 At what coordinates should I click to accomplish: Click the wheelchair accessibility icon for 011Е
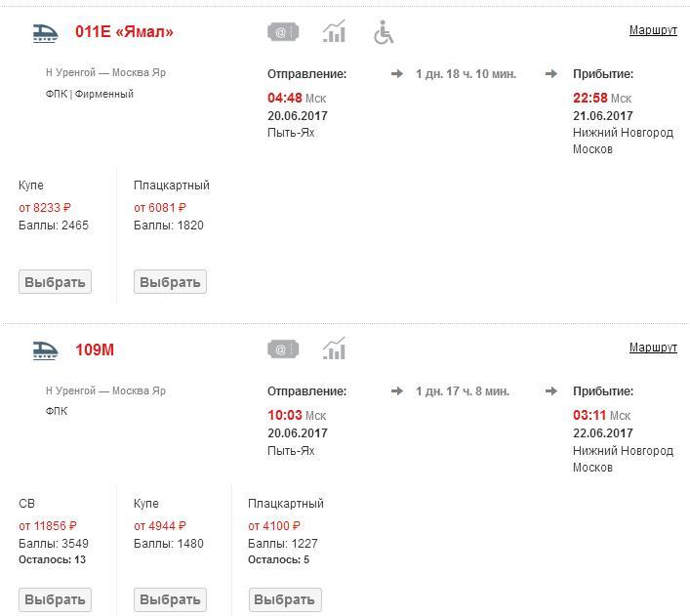(384, 32)
